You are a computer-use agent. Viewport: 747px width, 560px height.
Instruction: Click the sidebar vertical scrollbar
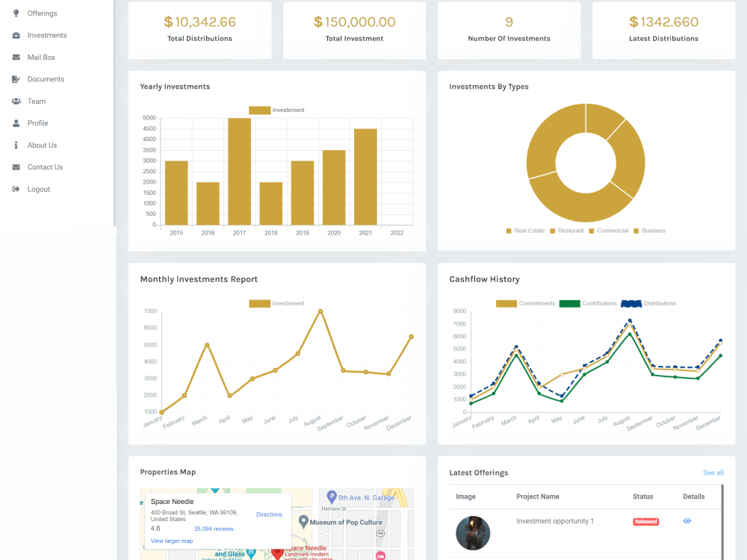pyautogui.click(x=114, y=113)
